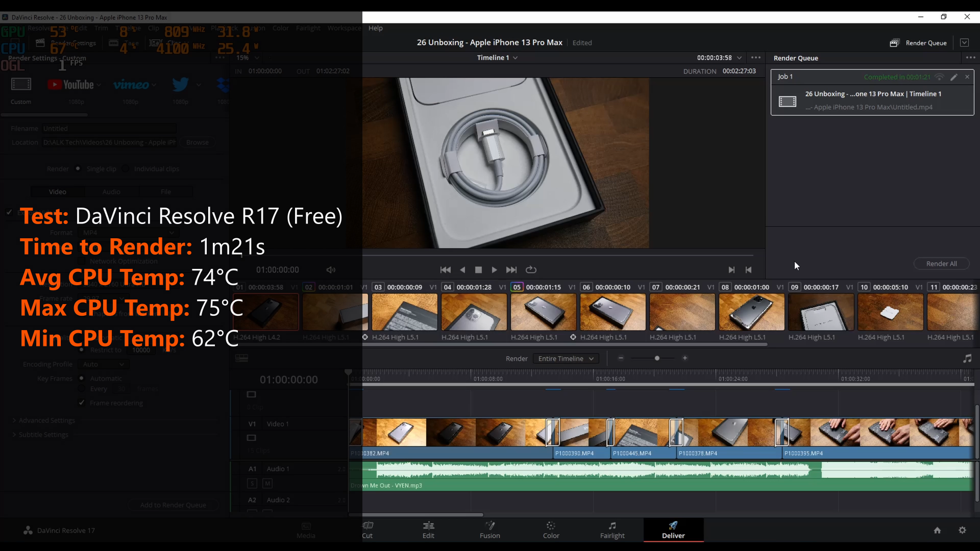
Task: Click the timeline ruler at 01:00:16:00
Action: (x=610, y=378)
